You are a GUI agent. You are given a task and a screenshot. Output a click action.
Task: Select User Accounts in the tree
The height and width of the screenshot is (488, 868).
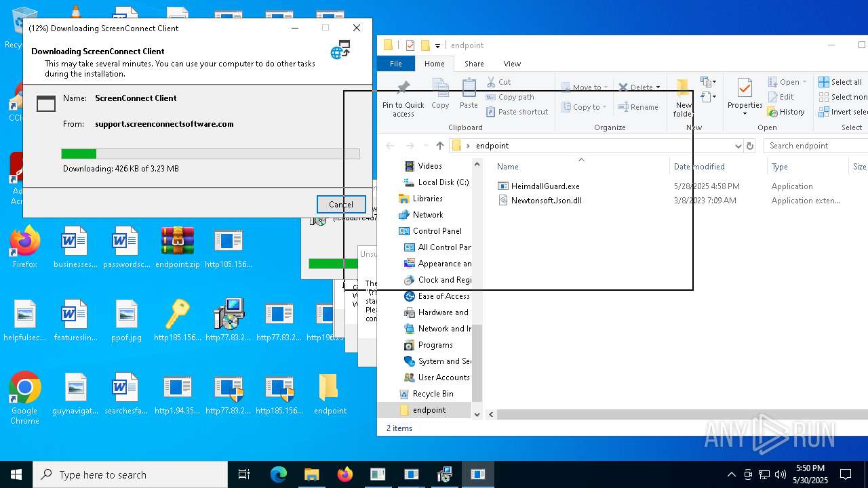pos(443,378)
